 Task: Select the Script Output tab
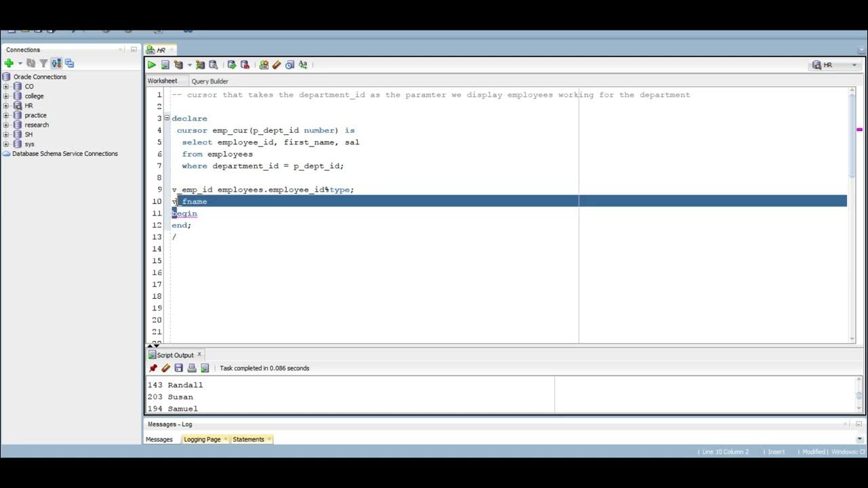175,355
